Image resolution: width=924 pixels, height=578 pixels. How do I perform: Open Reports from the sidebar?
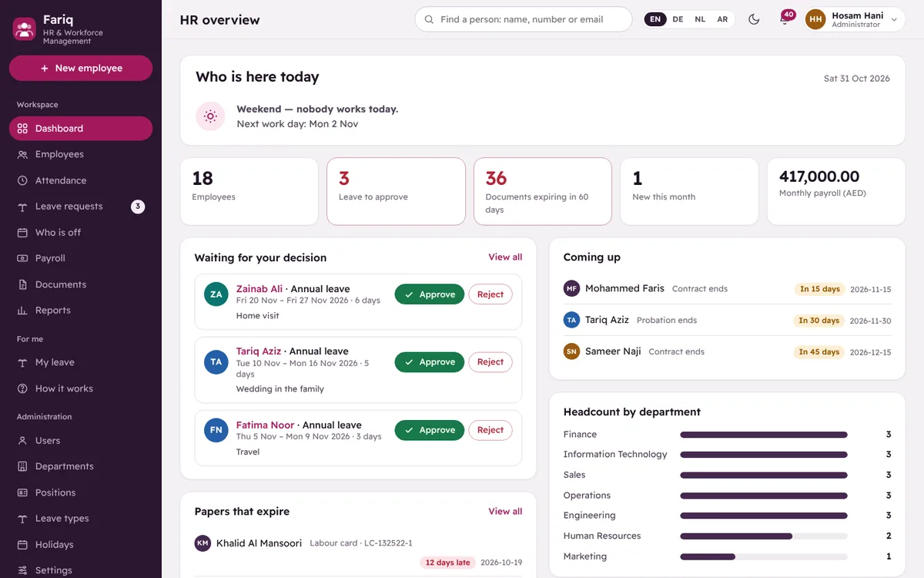81,311
